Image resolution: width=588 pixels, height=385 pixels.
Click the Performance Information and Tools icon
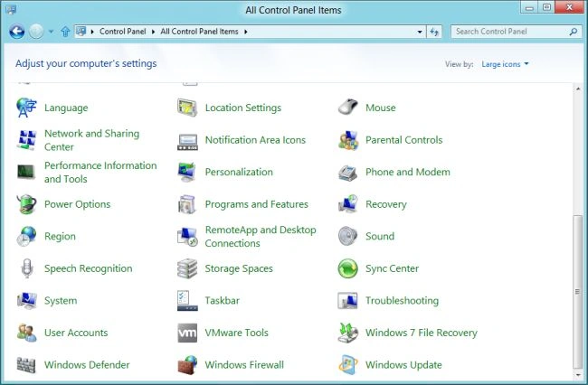[x=26, y=173]
